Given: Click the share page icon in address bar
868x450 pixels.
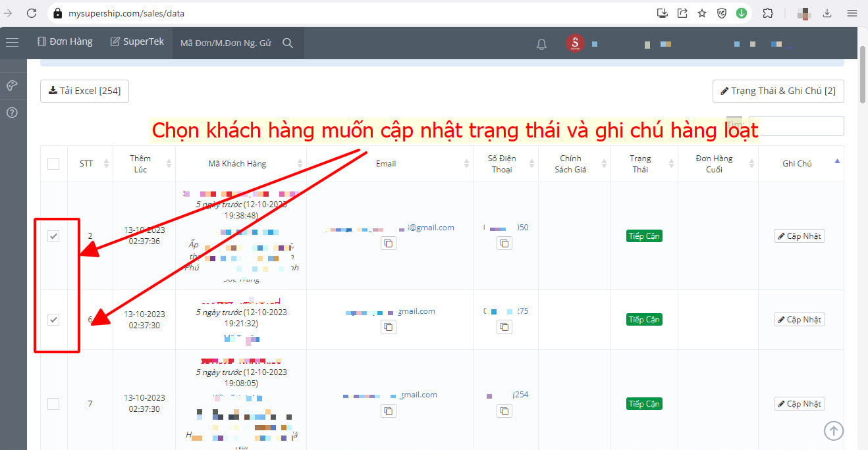Looking at the screenshot, I should pyautogui.click(x=682, y=12).
